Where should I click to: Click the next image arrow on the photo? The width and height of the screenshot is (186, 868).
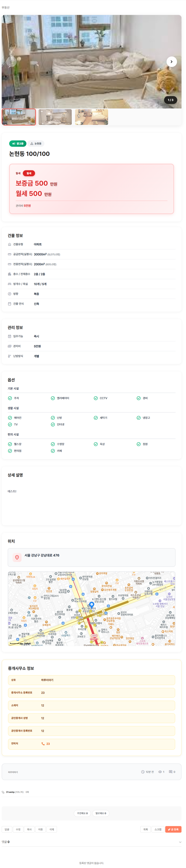pyautogui.click(x=172, y=62)
